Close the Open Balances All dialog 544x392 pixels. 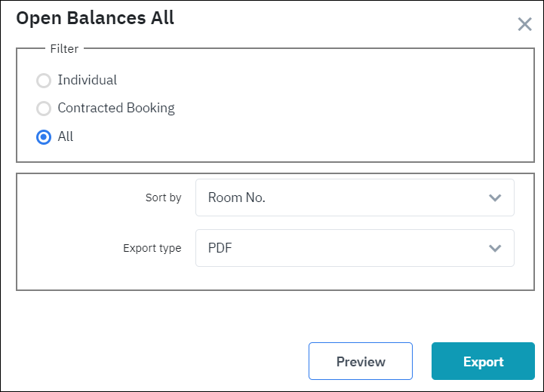(x=524, y=24)
